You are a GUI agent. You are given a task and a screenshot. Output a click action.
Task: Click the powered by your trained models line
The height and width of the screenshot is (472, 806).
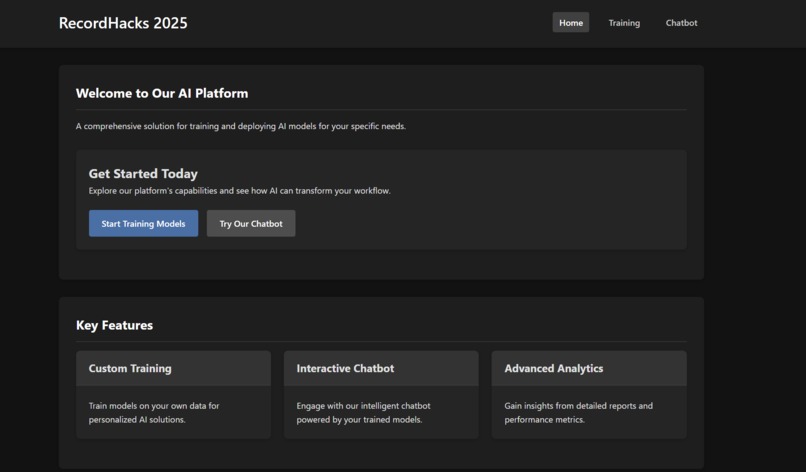point(359,420)
